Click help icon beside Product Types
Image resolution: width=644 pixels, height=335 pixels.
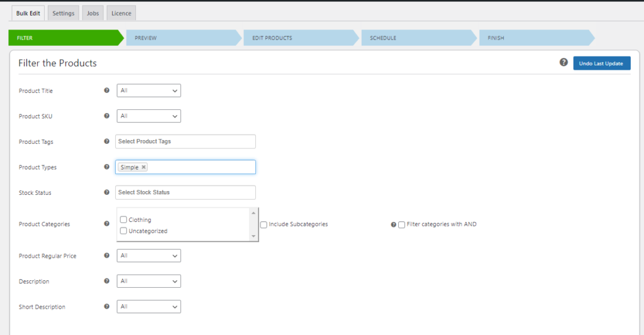(106, 167)
